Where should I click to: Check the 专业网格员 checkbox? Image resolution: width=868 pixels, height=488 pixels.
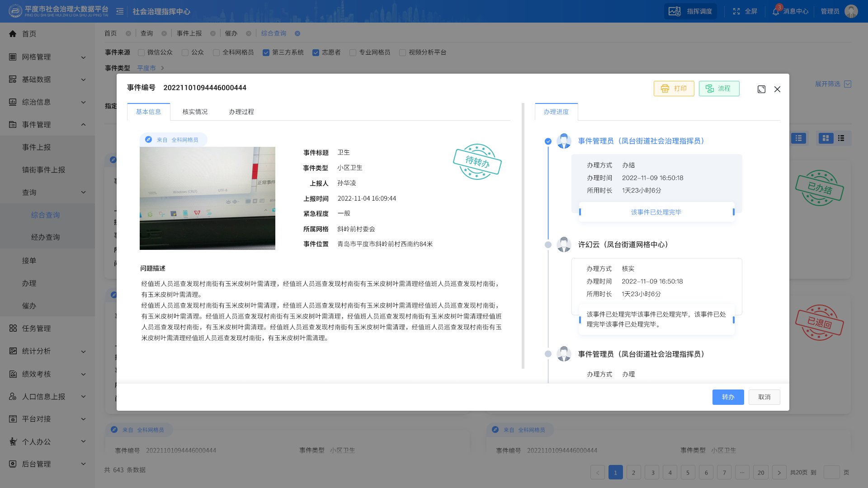(353, 53)
